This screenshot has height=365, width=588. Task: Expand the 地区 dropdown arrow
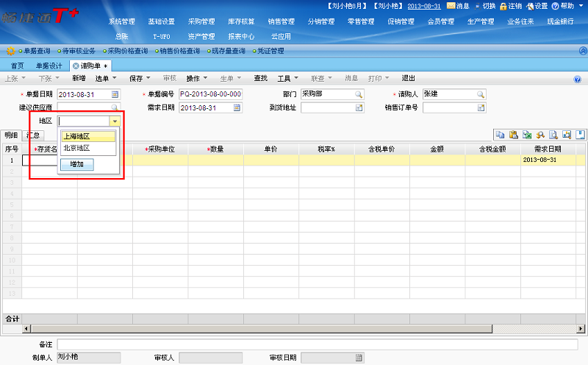pyautogui.click(x=115, y=121)
